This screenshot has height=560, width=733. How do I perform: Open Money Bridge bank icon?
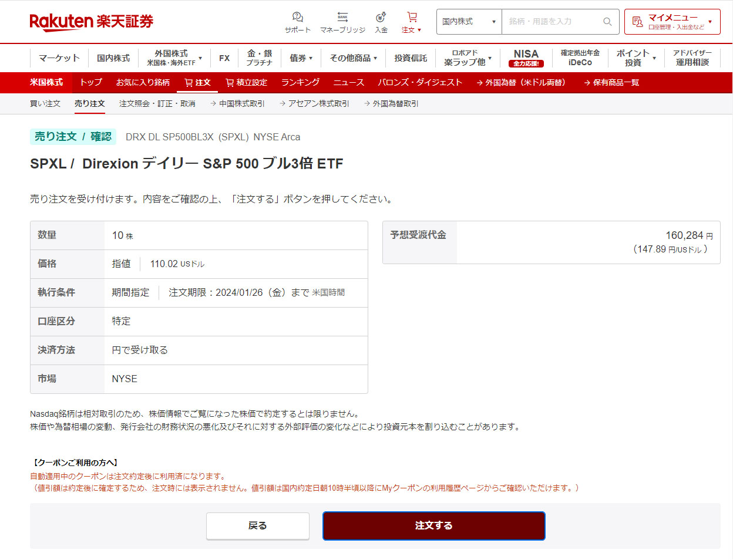tap(342, 17)
